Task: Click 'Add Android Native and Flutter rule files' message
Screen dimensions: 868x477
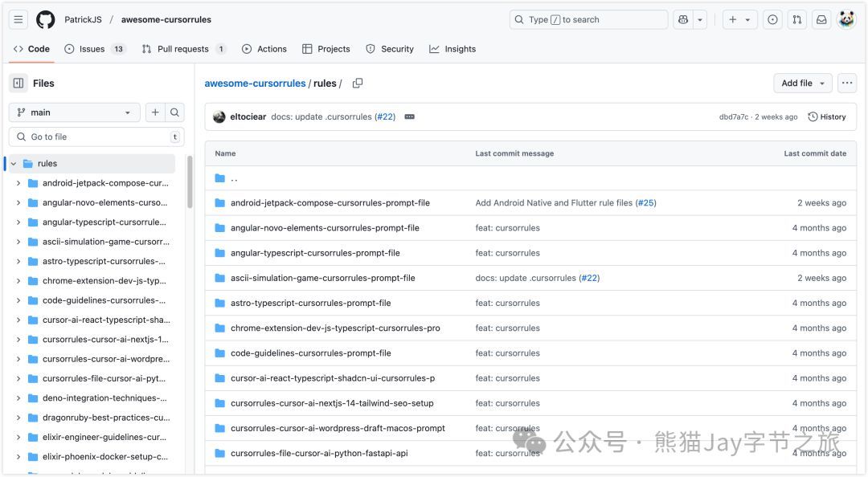Action: point(554,203)
